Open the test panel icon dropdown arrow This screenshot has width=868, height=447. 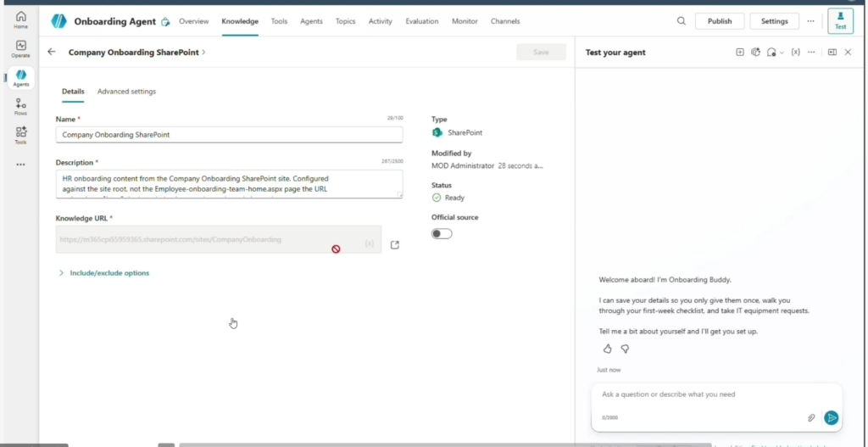[782, 53]
